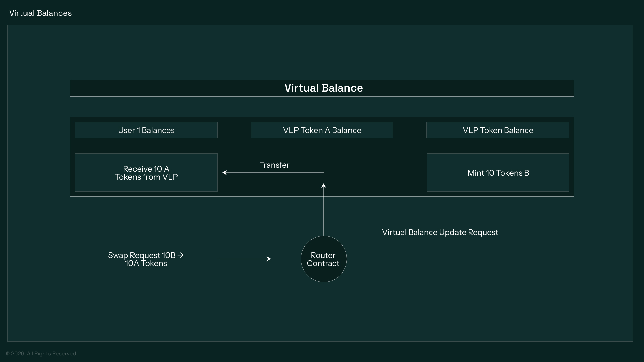The height and width of the screenshot is (362, 644).
Task: Expand the Virtual Balance Update Request label
Action: (x=440, y=232)
